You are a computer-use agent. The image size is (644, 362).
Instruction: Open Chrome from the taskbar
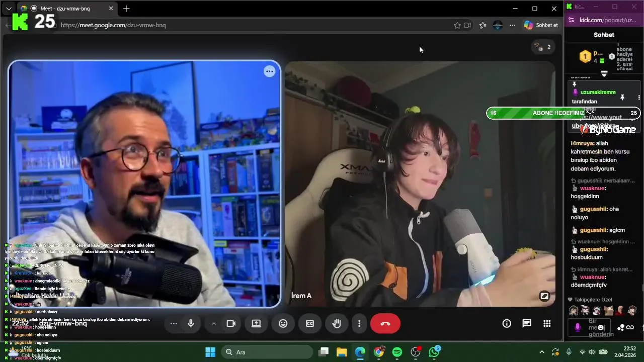tap(379, 352)
